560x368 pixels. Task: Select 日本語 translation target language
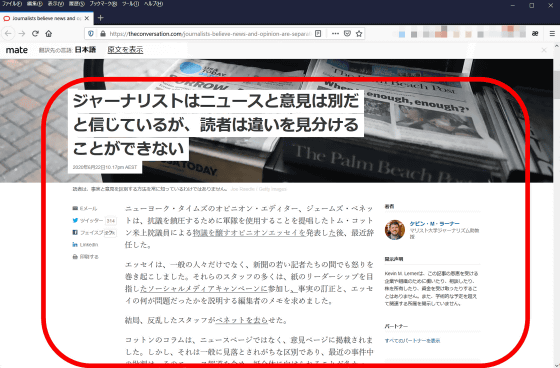coord(85,50)
